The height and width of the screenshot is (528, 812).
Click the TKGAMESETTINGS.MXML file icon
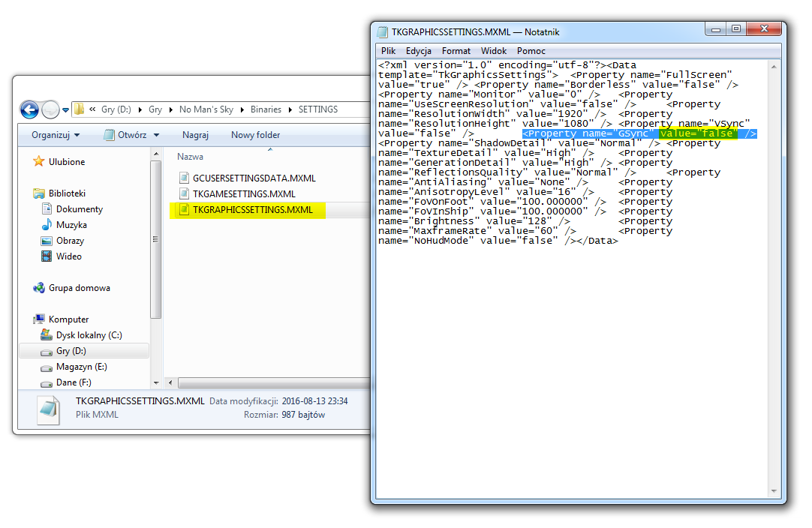coord(184,194)
